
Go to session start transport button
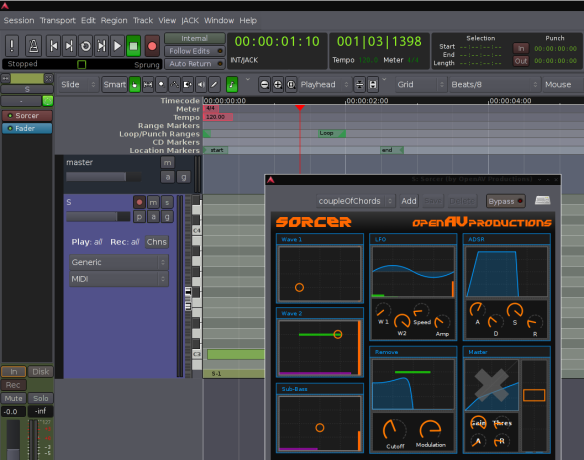(54, 46)
